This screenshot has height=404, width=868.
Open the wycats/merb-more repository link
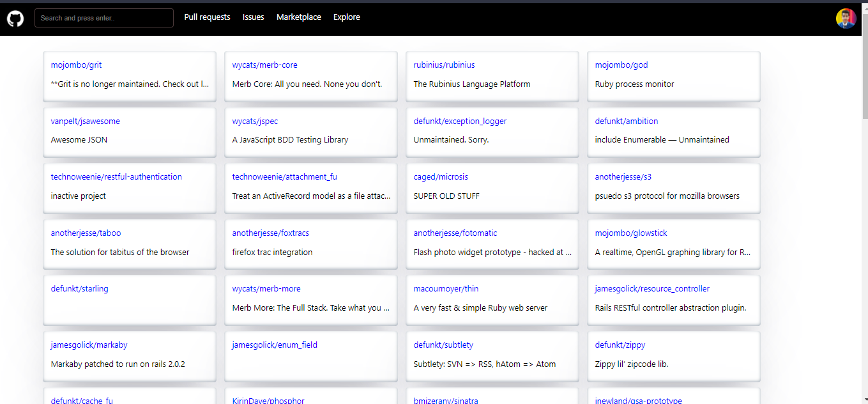(266, 289)
